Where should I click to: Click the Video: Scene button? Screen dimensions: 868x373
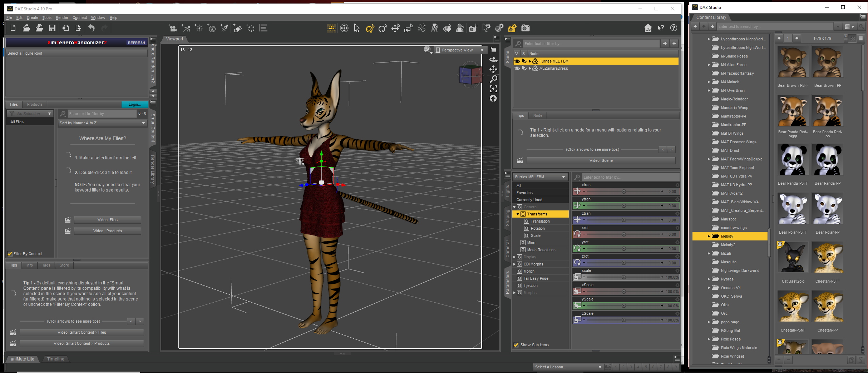601,160
